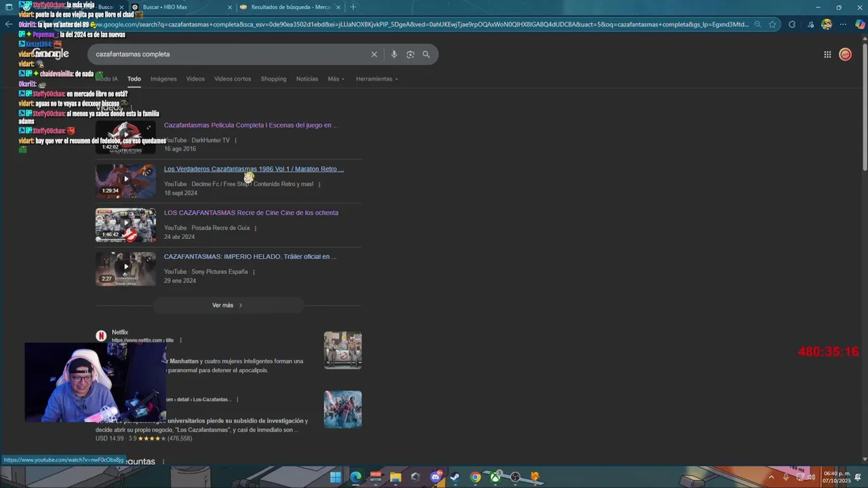Open Microsoft Edge from the taskbar
The width and height of the screenshot is (868, 488).
pos(356,477)
